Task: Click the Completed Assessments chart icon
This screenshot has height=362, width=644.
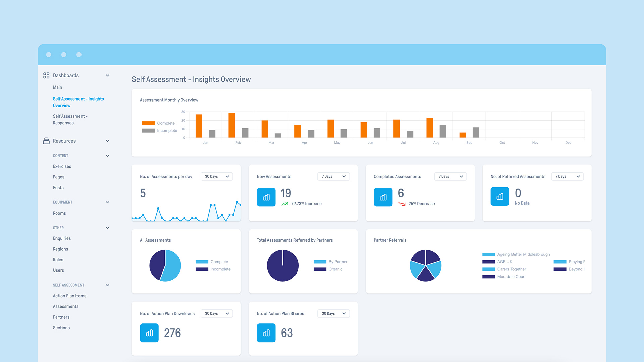Action: point(383,197)
